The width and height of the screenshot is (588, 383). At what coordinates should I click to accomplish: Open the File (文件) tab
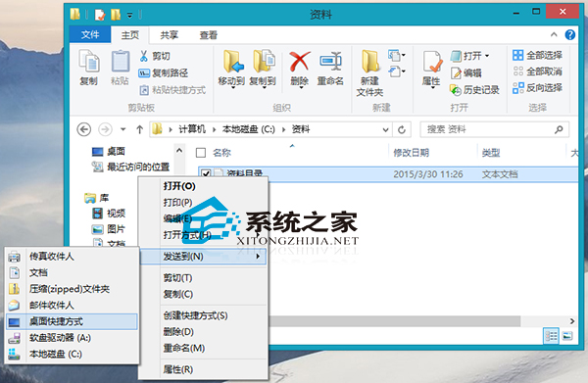pyautogui.click(x=90, y=35)
